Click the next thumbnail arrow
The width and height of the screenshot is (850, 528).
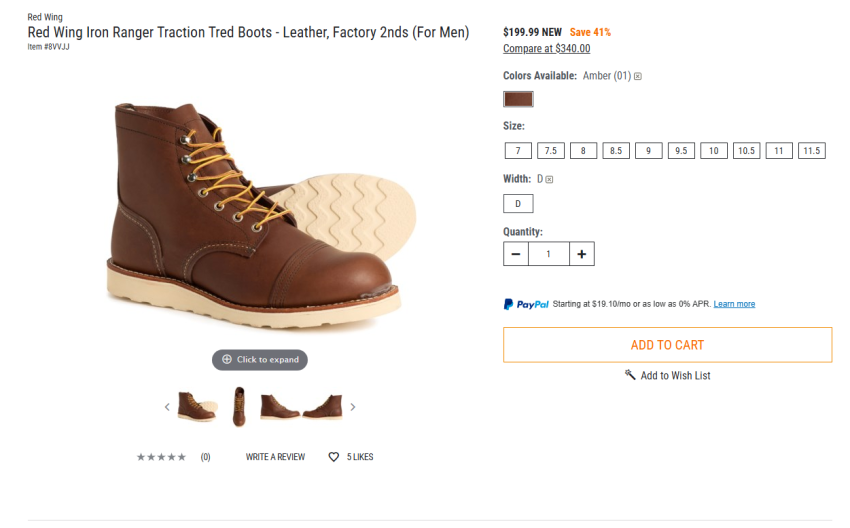pyautogui.click(x=353, y=407)
